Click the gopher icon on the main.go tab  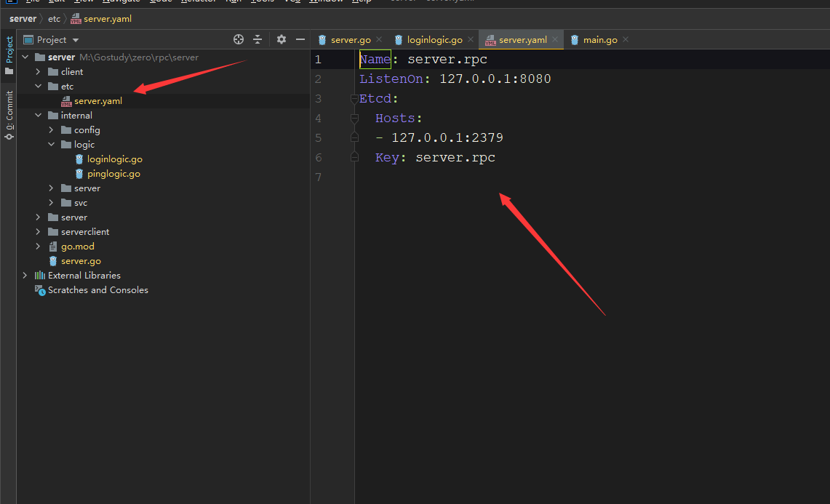point(575,40)
